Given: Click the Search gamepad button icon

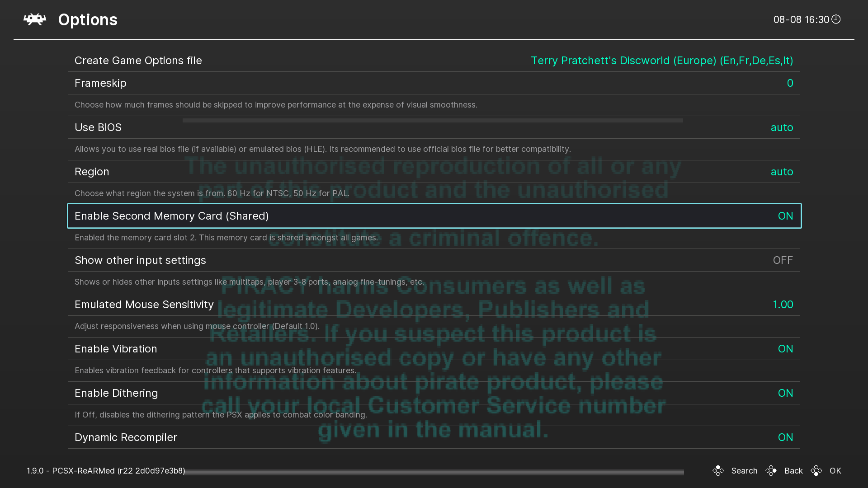Looking at the screenshot, I should (718, 471).
